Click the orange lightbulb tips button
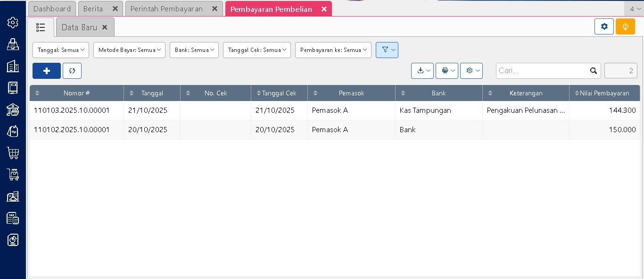 [x=625, y=27]
